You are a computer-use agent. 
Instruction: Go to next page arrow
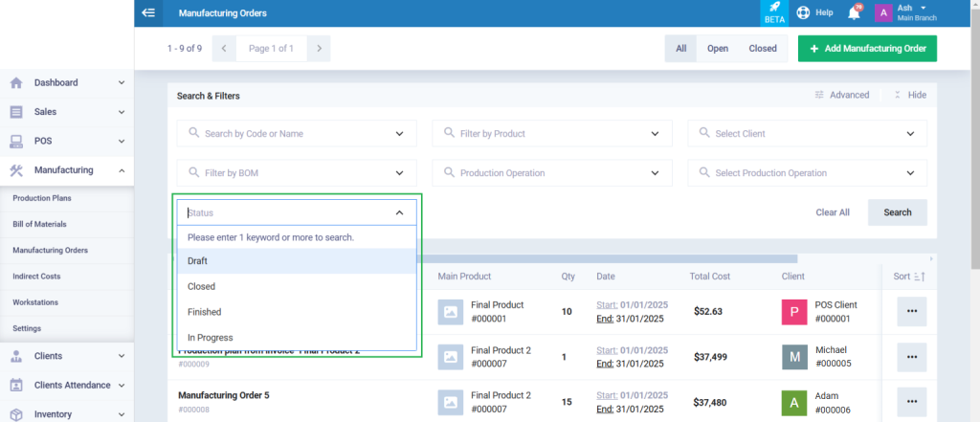click(x=319, y=48)
